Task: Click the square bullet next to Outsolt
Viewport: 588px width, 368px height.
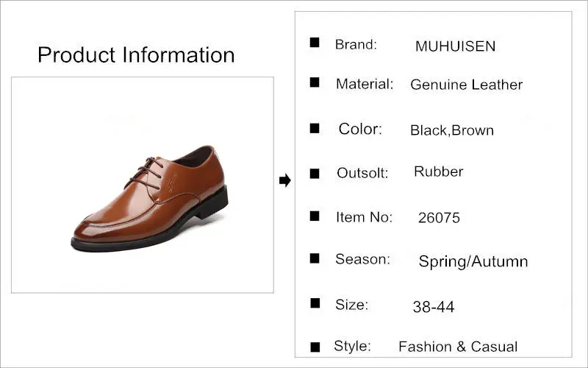Action: pyautogui.click(x=315, y=174)
